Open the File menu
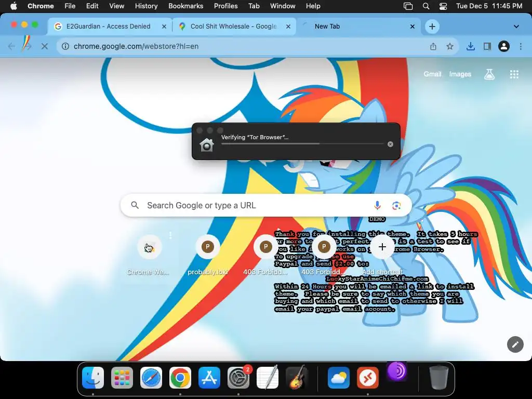532x399 pixels. click(70, 6)
